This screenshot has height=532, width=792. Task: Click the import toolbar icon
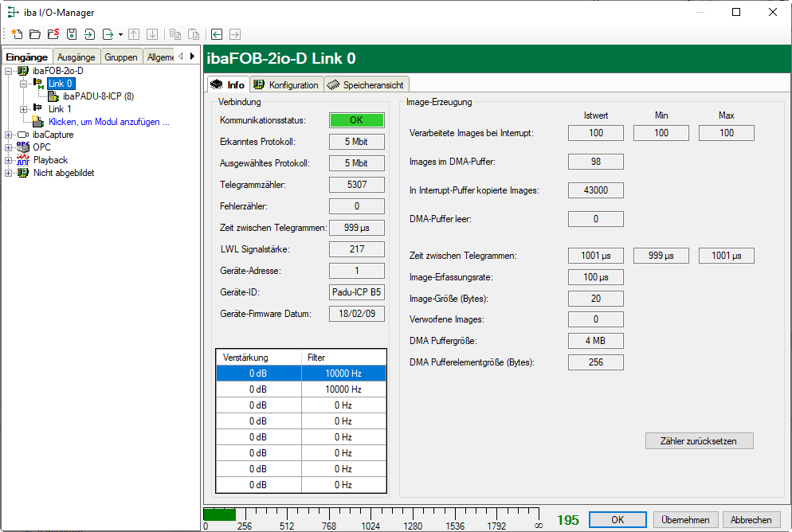[89, 34]
